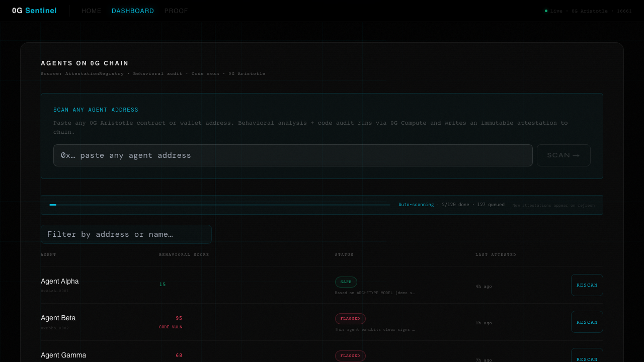Switch to the PROOF nav tab

pos(176,11)
